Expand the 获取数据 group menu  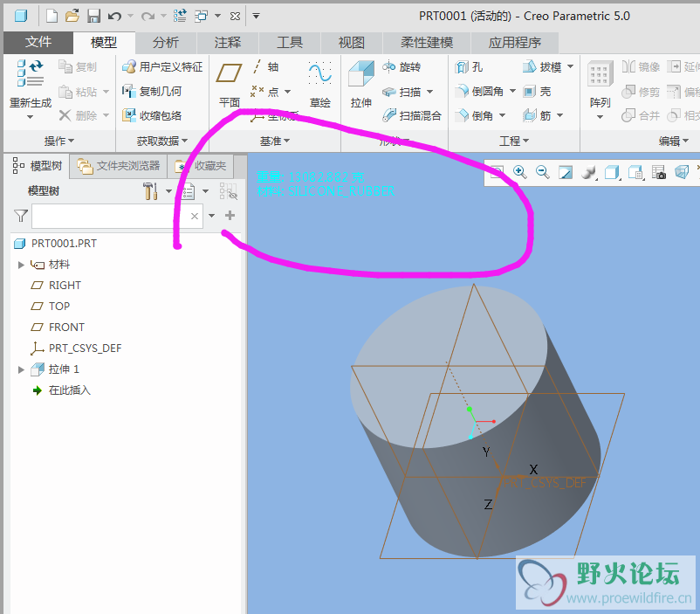click(162, 141)
